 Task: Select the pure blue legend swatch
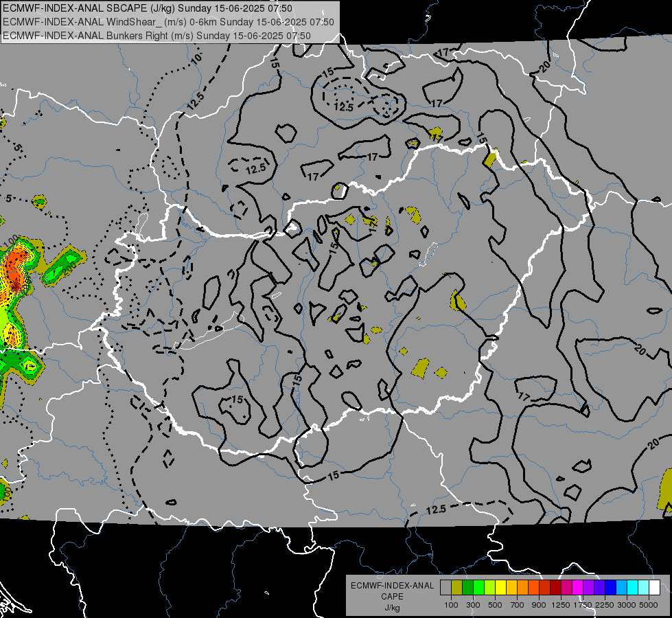point(611,587)
